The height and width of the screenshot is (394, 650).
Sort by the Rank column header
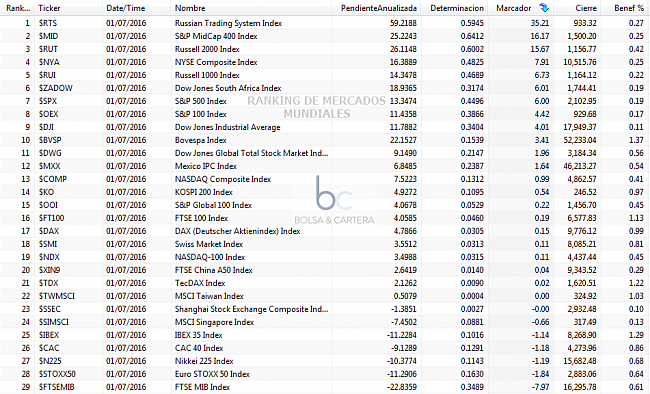(17, 8)
